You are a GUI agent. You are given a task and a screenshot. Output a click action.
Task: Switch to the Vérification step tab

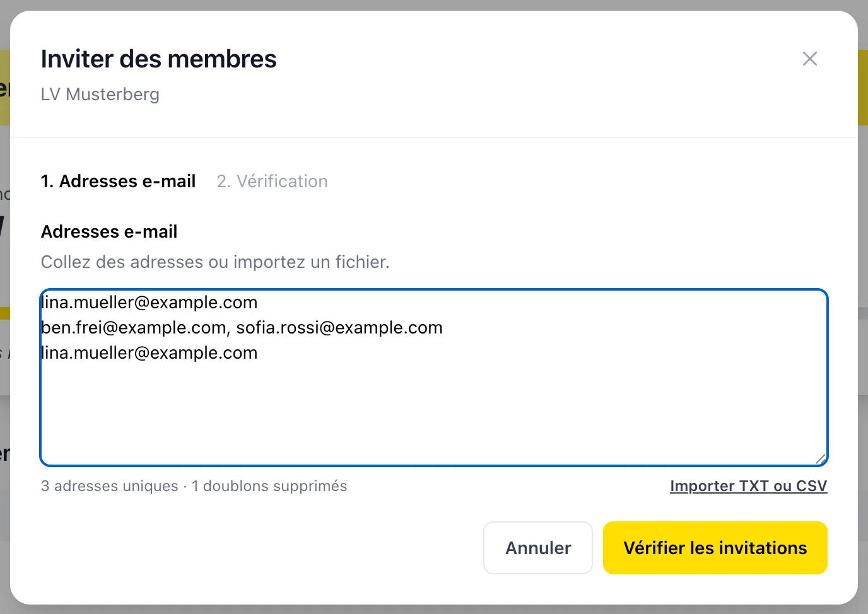(272, 182)
